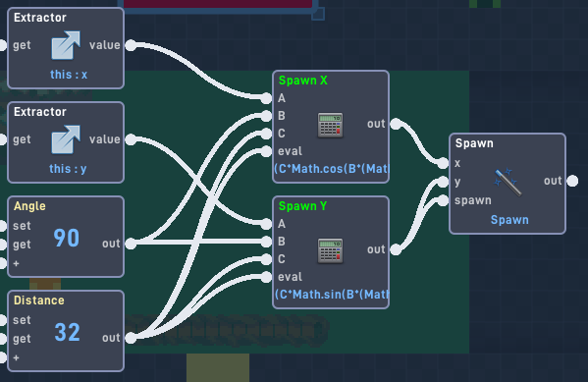Edit the Distance value 32

(x=67, y=333)
